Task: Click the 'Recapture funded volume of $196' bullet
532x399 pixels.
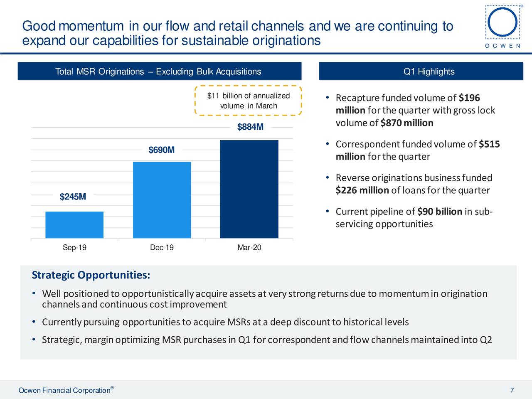Action: tap(411, 110)
